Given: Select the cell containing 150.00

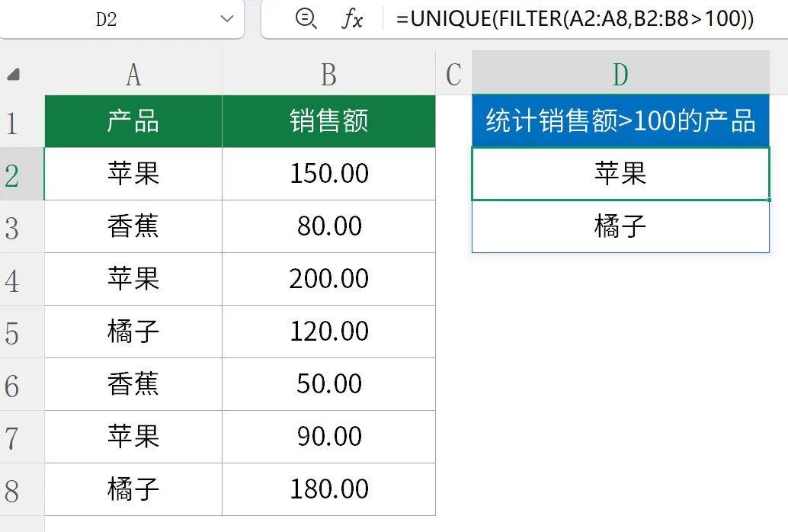Looking at the screenshot, I should [x=328, y=174].
